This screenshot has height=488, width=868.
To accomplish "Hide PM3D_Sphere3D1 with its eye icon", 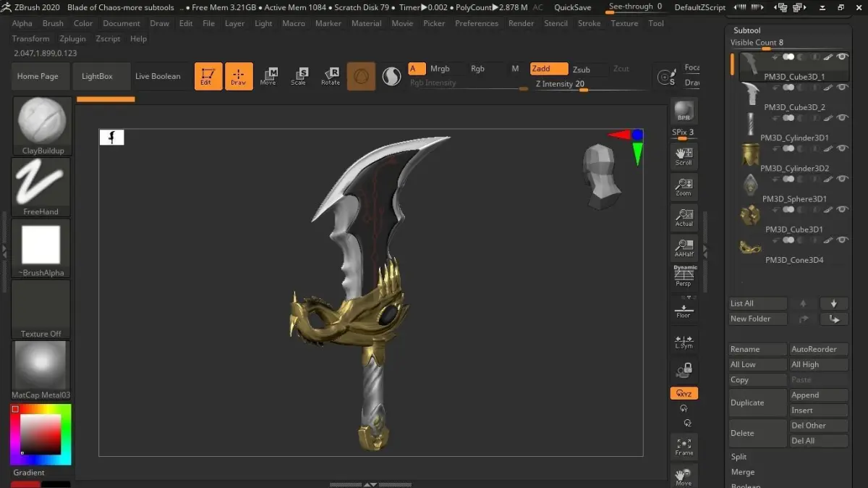I will 843,179.
